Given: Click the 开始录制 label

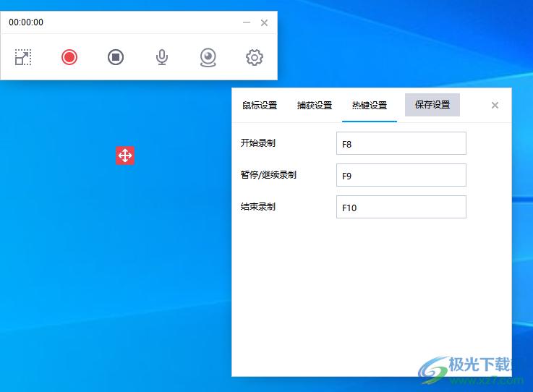Looking at the screenshot, I should (258, 143).
